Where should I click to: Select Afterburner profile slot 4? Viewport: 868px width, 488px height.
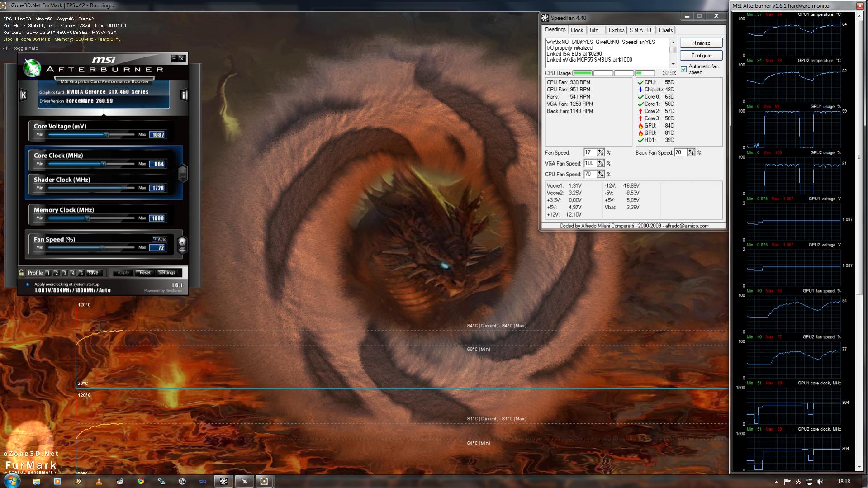[73, 273]
